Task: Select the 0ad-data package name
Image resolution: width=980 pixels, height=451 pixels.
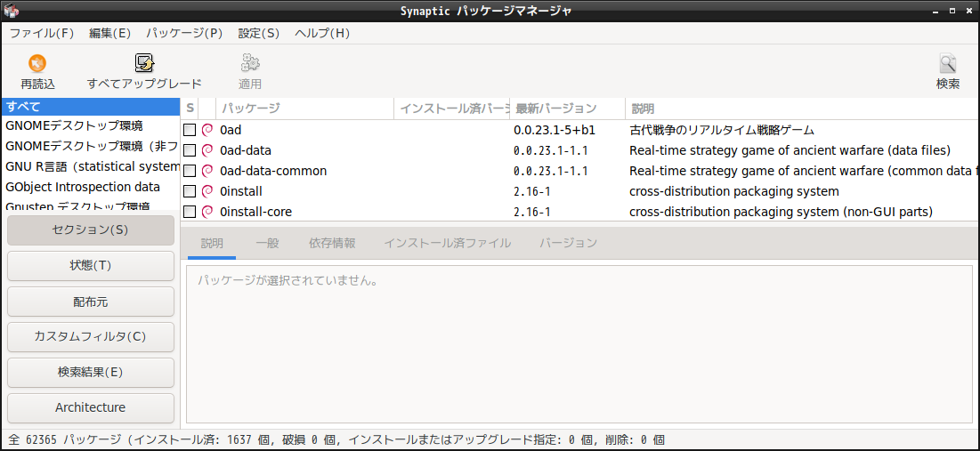Action: click(245, 150)
